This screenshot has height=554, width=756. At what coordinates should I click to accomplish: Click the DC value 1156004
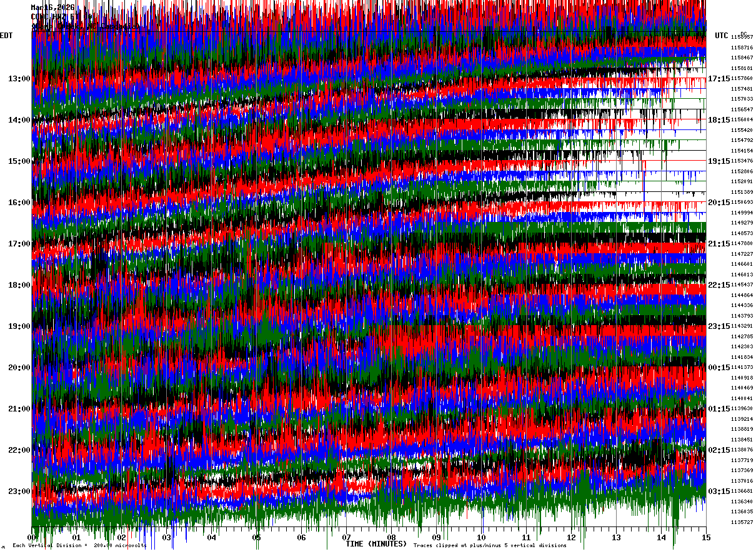pyautogui.click(x=742, y=120)
